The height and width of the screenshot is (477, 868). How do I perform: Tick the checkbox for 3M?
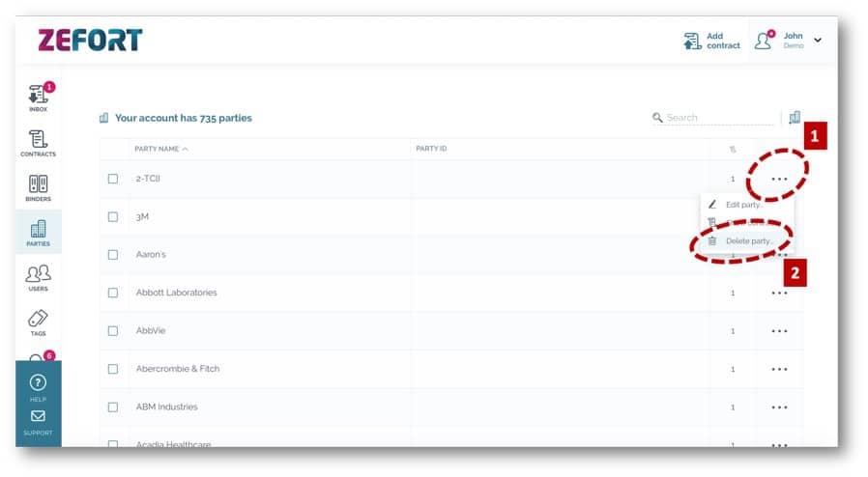[113, 216]
